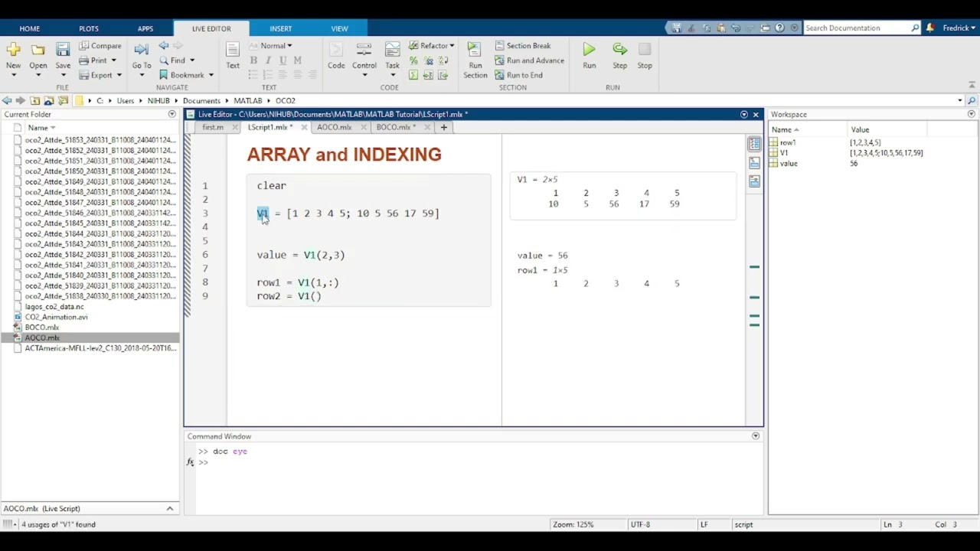980x551 pixels.
Task: Navigate back with the blue Back arrow
Action: coord(163,46)
